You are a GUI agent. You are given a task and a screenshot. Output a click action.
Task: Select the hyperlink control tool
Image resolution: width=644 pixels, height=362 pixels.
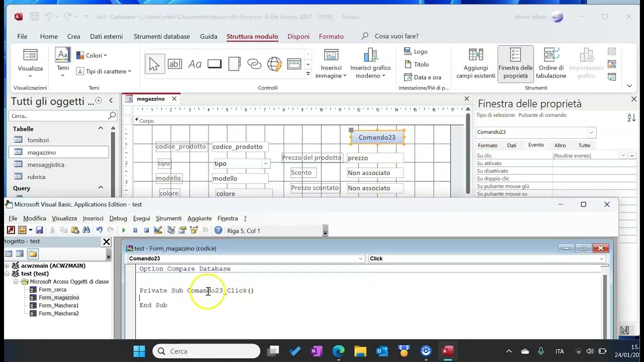point(255,64)
